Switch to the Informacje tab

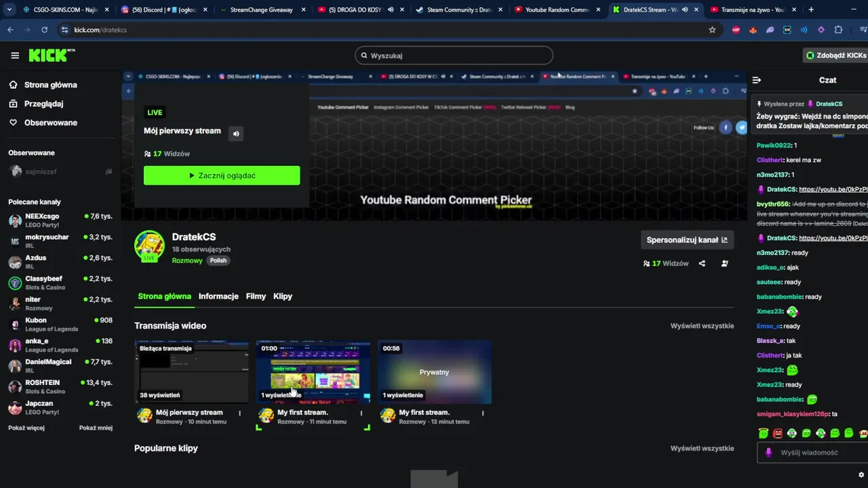tap(218, 296)
